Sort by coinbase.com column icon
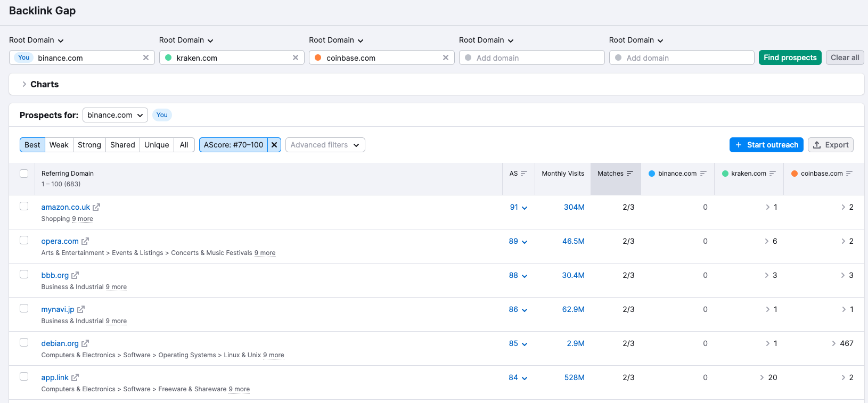This screenshot has width=868, height=403. click(849, 174)
